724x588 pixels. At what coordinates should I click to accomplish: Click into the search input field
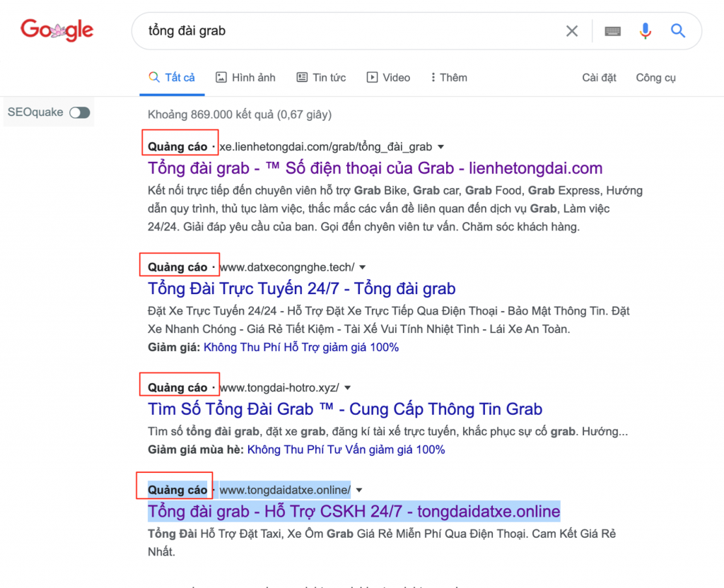click(346, 31)
